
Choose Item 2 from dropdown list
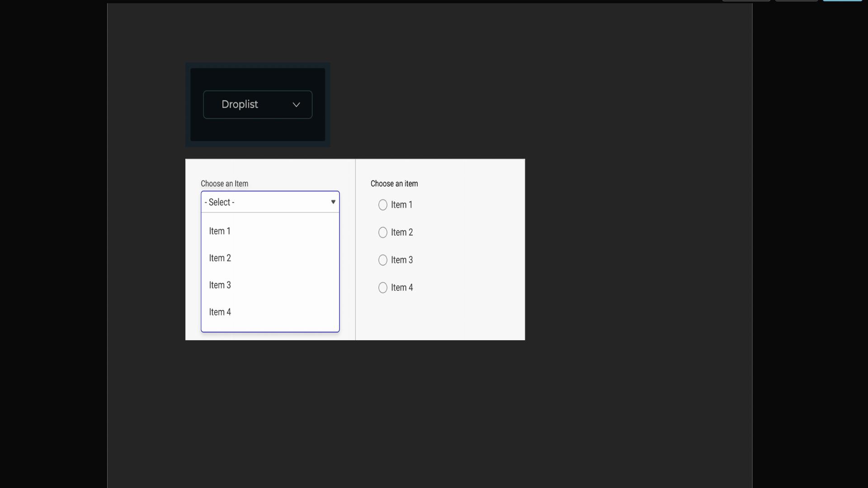270,258
